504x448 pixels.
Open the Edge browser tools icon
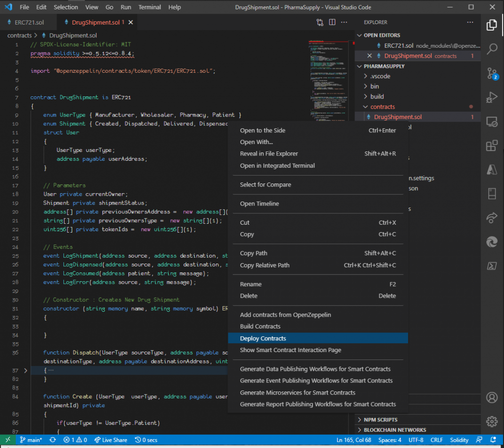[x=492, y=242]
